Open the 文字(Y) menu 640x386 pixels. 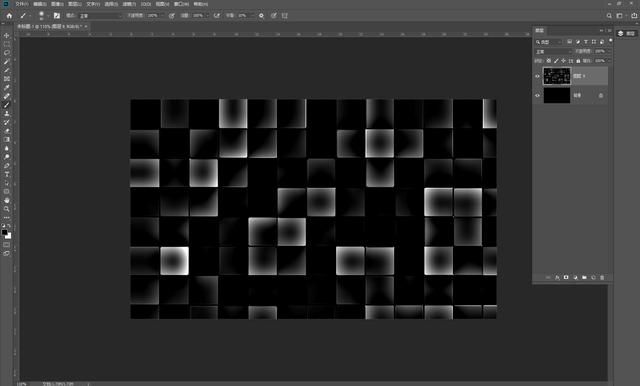93,4
